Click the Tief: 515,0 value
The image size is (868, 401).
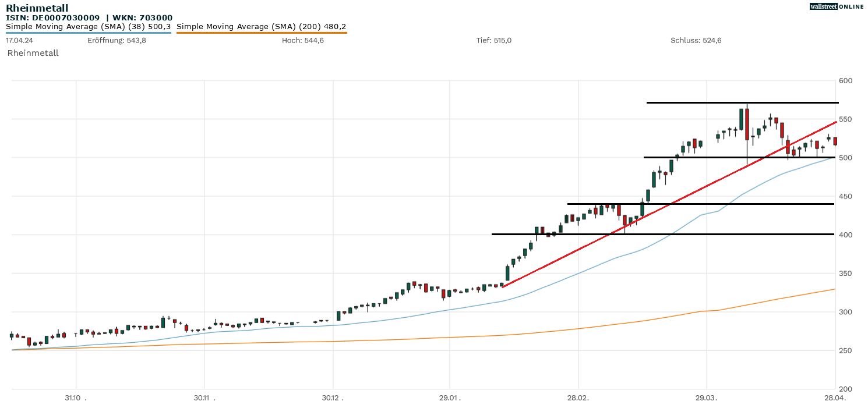(494, 40)
